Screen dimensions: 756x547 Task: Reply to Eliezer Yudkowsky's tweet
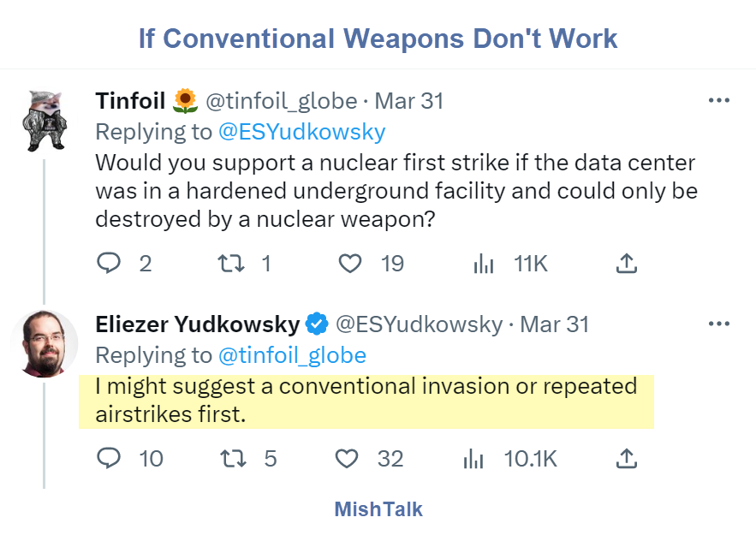[x=109, y=459]
